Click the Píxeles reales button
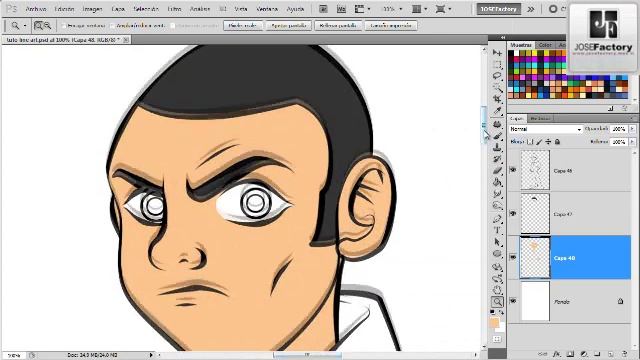640x360 pixels. (x=243, y=26)
